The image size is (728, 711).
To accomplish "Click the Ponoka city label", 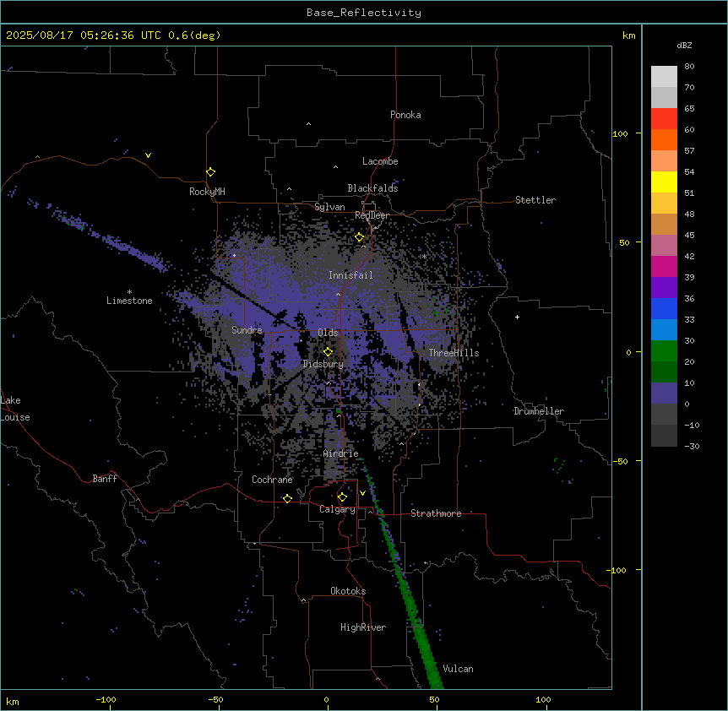I will click(405, 115).
